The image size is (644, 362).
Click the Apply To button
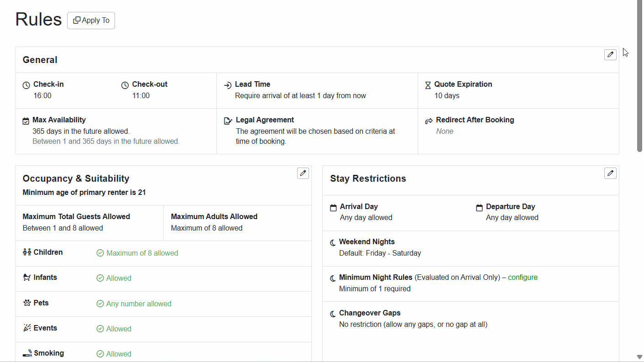91,20
